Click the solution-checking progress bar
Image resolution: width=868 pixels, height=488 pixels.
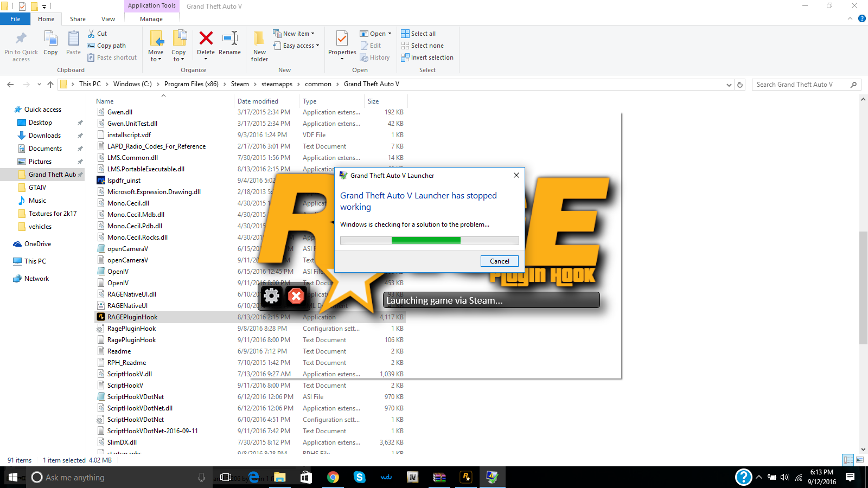pos(429,240)
